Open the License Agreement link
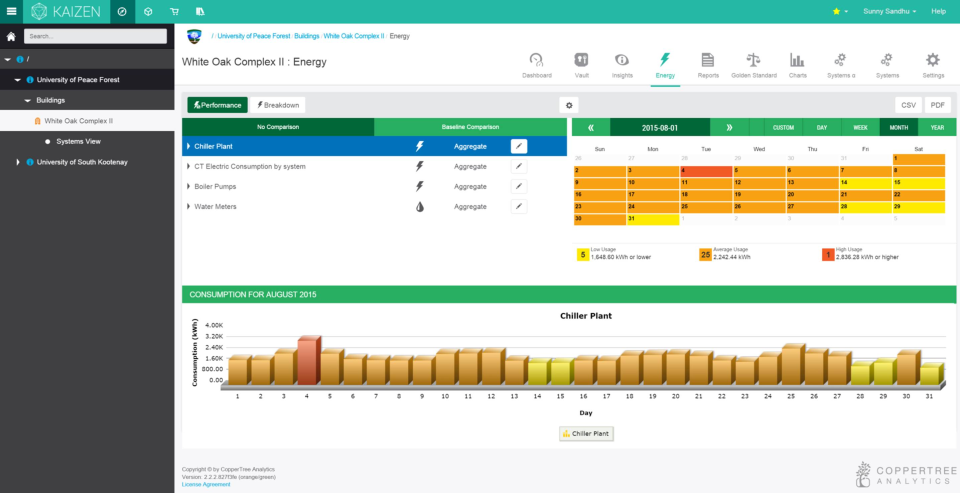Screen dimensions: 960x493 pyautogui.click(x=206, y=484)
